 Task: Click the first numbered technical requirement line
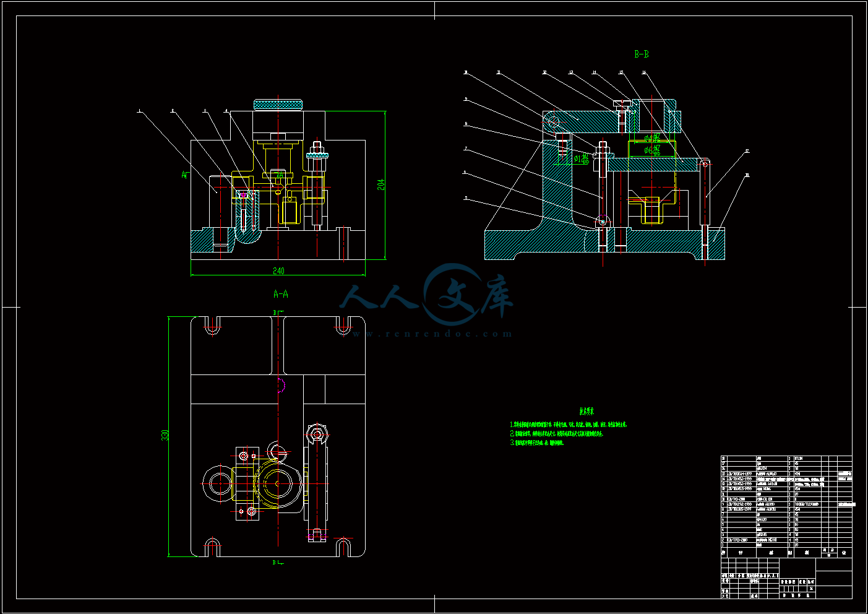pos(569,425)
